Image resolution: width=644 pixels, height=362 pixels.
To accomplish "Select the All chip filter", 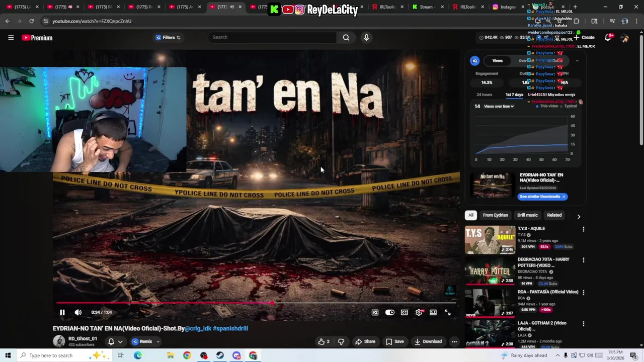I will 471,215.
